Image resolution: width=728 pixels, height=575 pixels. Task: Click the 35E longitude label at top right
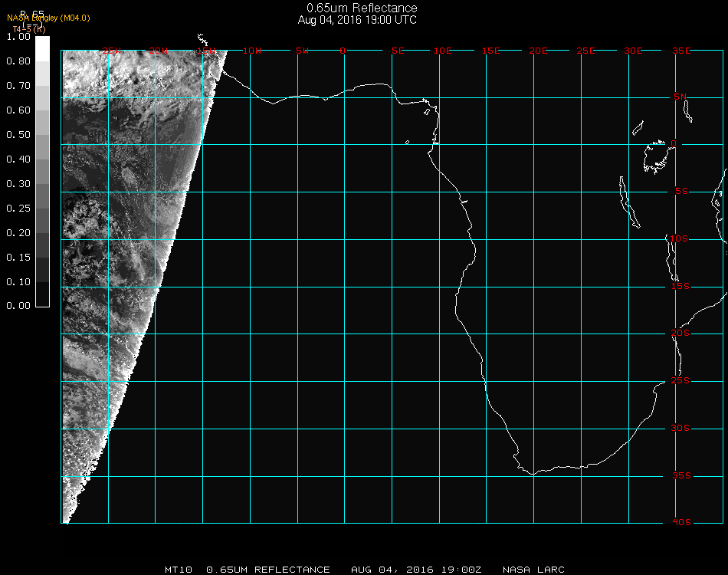[x=681, y=51]
